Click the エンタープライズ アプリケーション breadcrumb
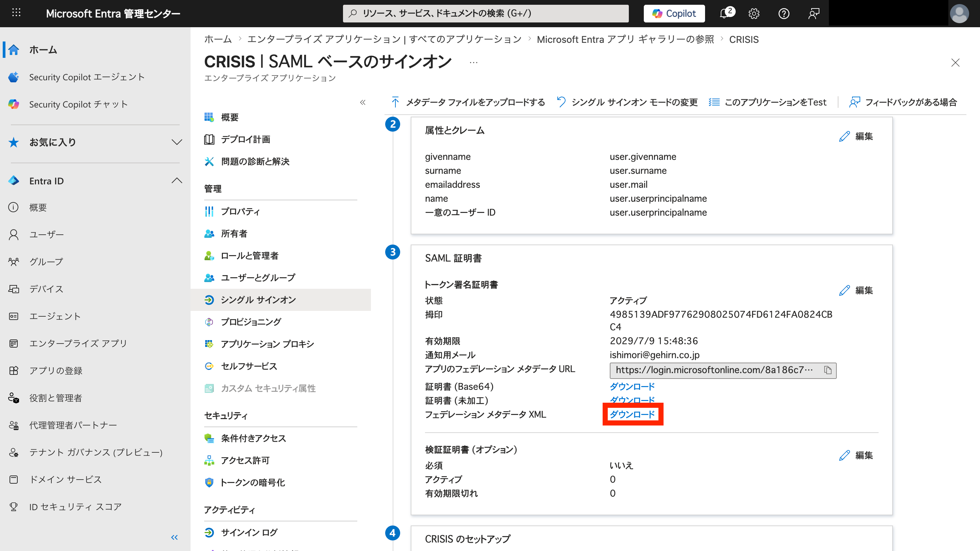This screenshot has width=980, height=551. click(x=384, y=39)
